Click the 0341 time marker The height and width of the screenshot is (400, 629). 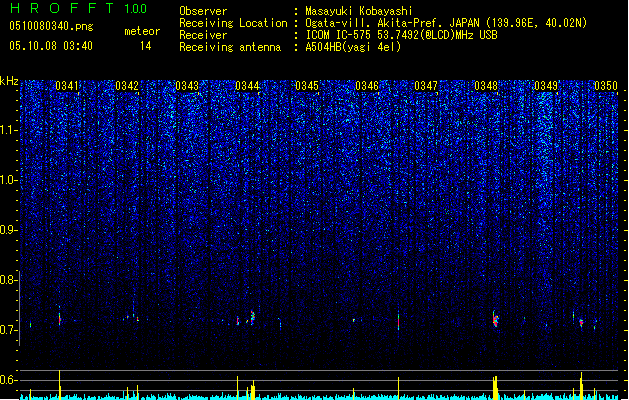click(67, 86)
